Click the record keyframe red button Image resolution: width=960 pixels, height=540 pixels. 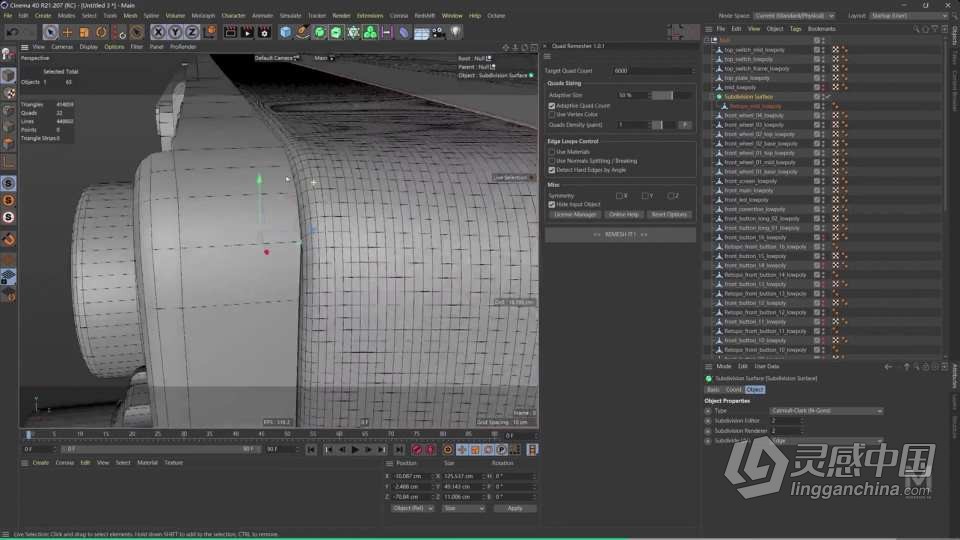click(x=416, y=450)
